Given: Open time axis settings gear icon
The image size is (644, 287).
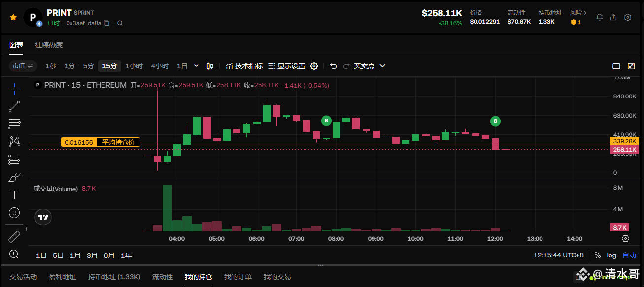Looking at the screenshot, I should (625, 239).
